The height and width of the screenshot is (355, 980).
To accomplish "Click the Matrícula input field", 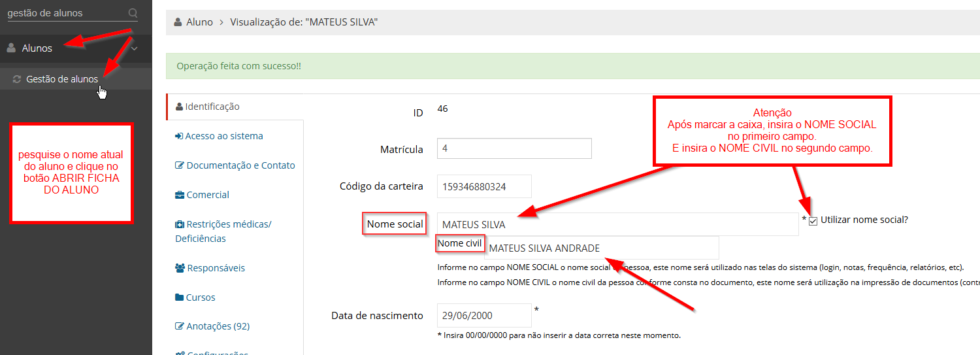I will pyautogui.click(x=514, y=148).
